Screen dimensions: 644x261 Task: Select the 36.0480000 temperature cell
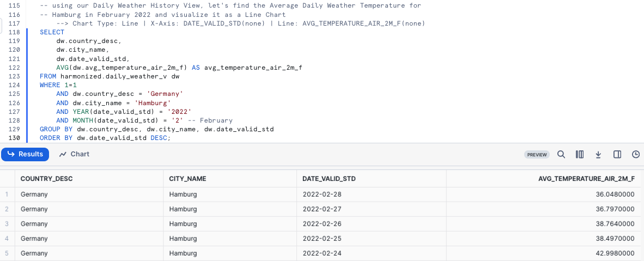(615, 194)
